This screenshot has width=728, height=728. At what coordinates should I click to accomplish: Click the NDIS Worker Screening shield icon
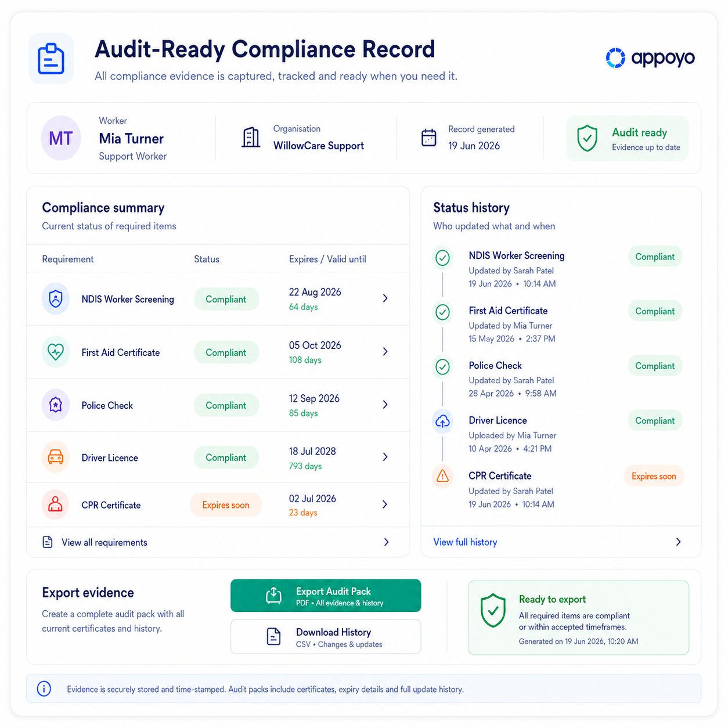pos(56,299)
